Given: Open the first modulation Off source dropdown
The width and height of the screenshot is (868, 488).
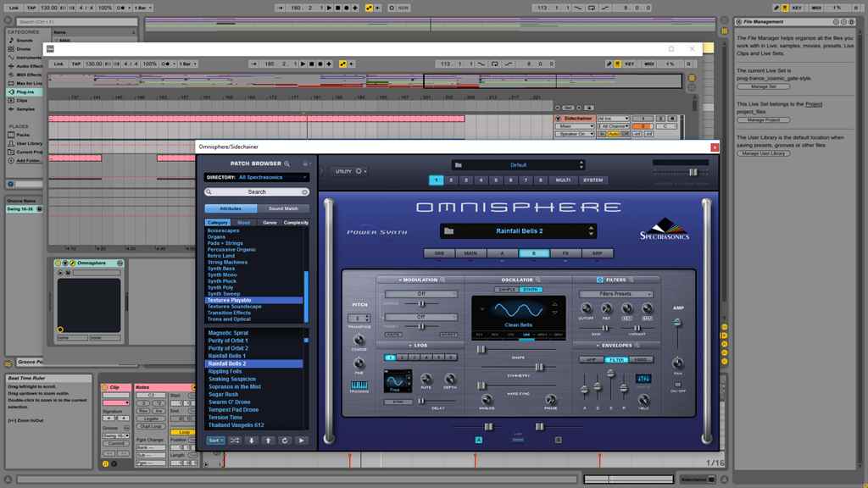Looking at the screenshot, I should [421, 294].
